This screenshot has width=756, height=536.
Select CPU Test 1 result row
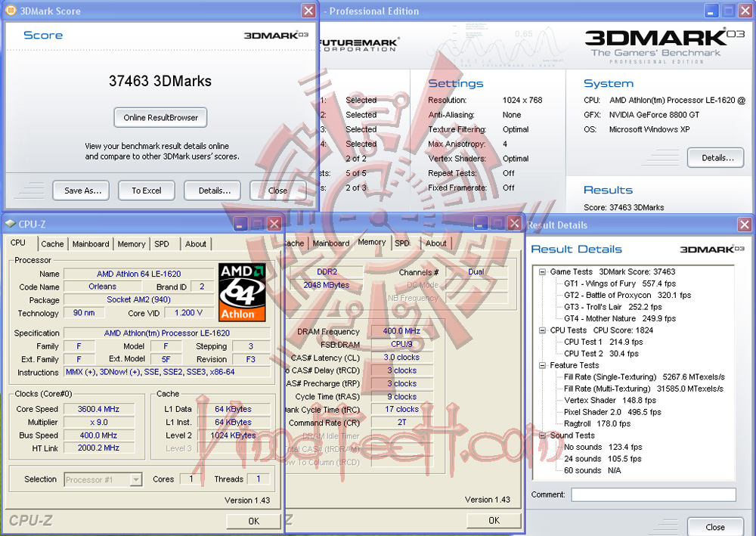(x=603, y=342)
